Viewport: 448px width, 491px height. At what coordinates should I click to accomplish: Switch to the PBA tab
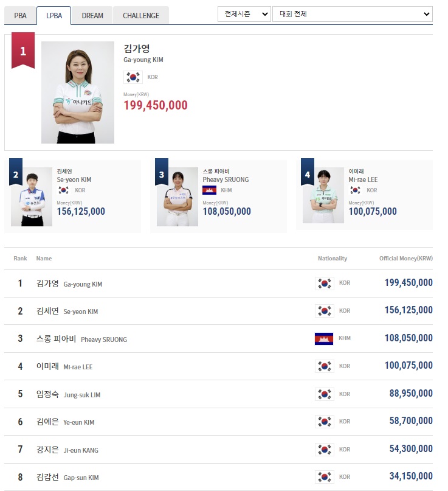[21, 15]
